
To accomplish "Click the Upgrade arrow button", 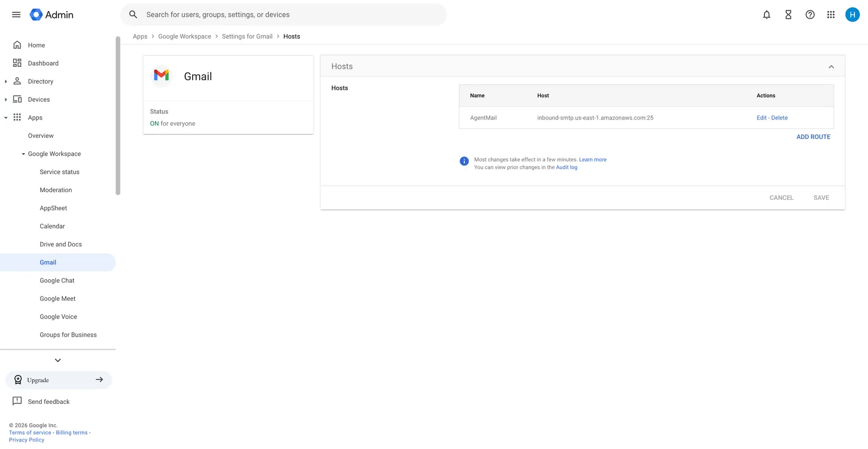I will point(99,380).
